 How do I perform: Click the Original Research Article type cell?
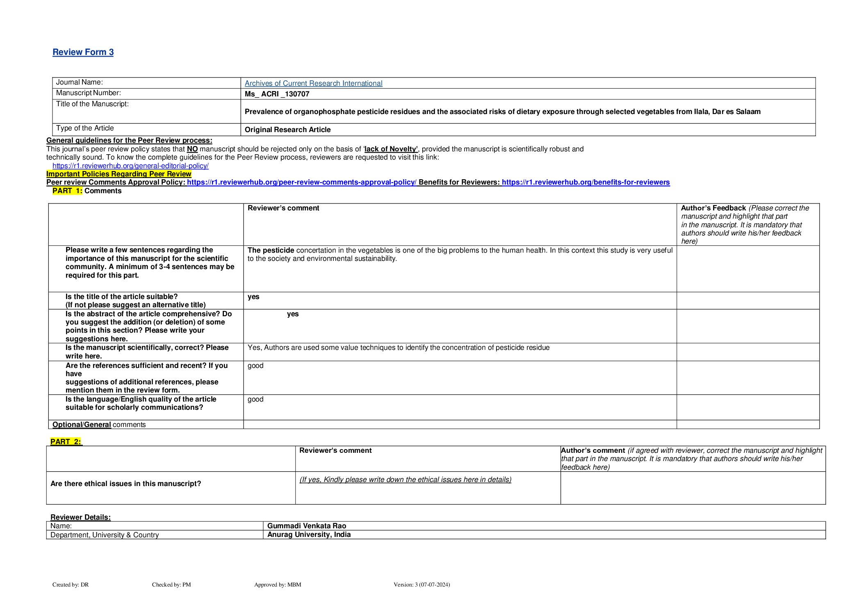[287, 130]
